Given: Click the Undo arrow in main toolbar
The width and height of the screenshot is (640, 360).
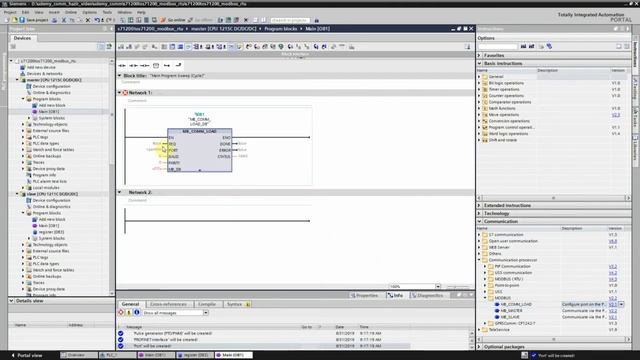Looking at the screenshot, I should pyautogui.click(x=97, y=20).
